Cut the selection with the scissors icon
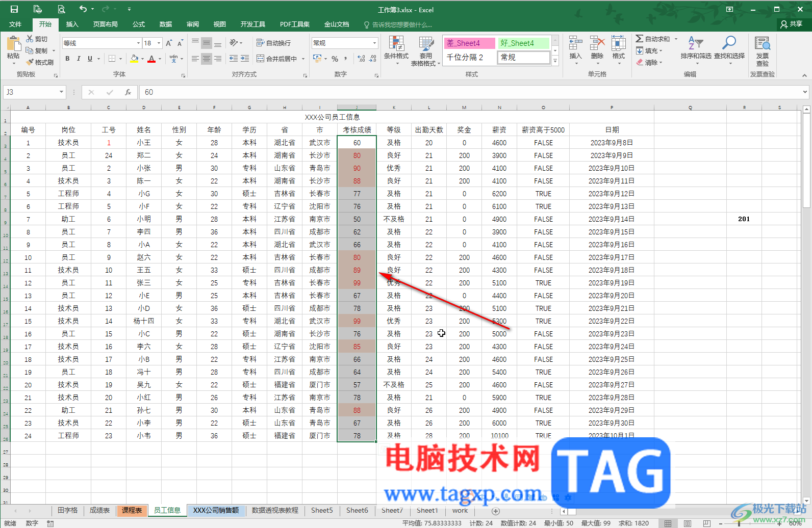812x528 pixels. tap(37, 39)
